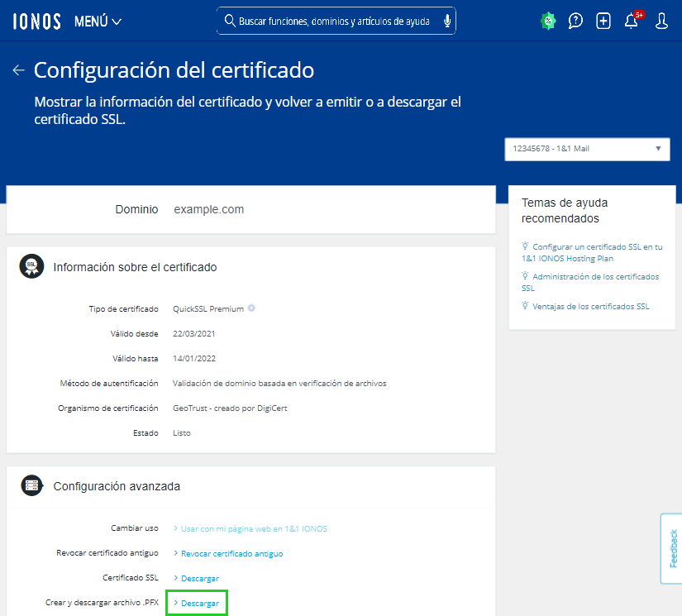Click the search input field
The image size is (682, 616).
[x=336, y=21]
